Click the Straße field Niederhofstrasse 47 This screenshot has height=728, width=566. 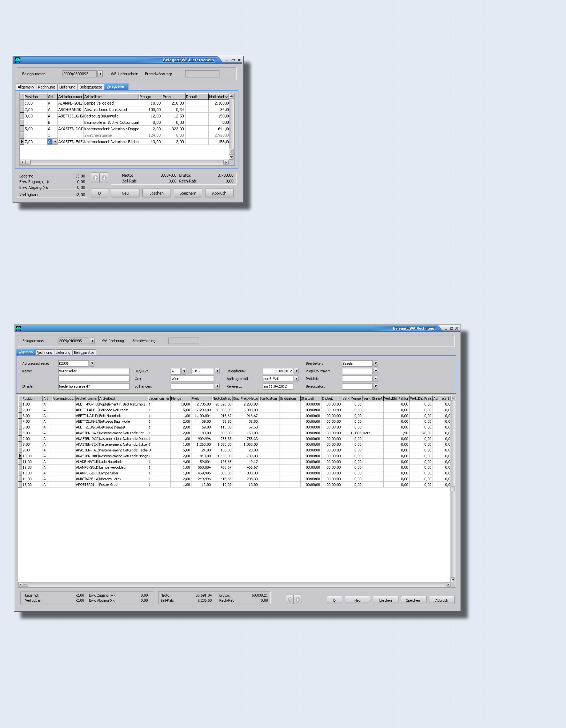94,386
